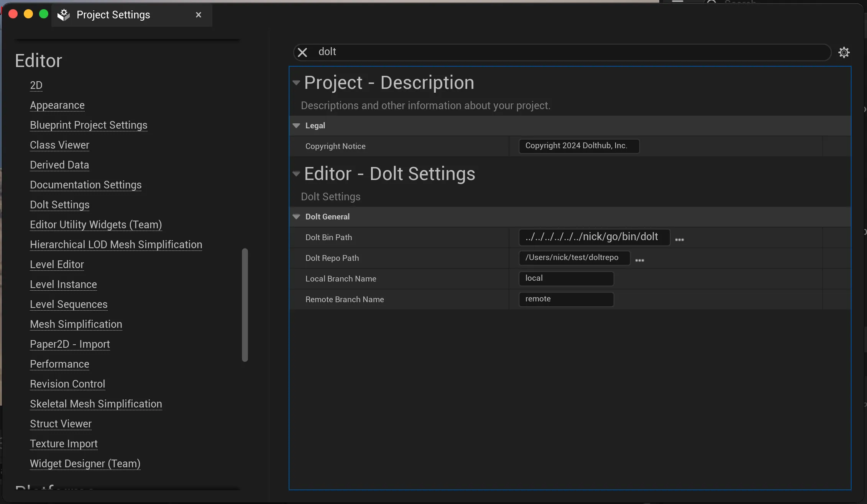Collapse the Editor - Dolt Settings section
This screenshot has height=504, width=867.
click(296, 173)
